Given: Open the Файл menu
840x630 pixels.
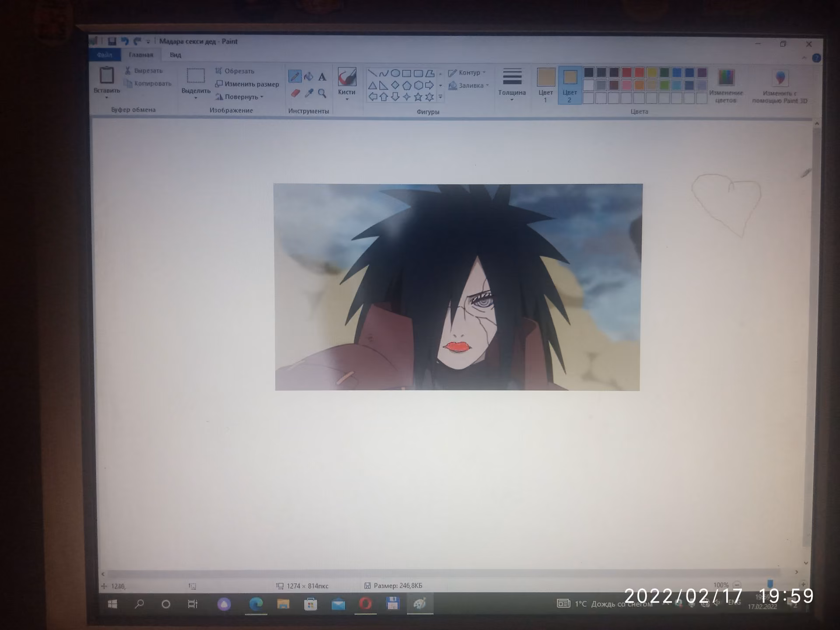Looking at the screenshot, I should [105, 55].
